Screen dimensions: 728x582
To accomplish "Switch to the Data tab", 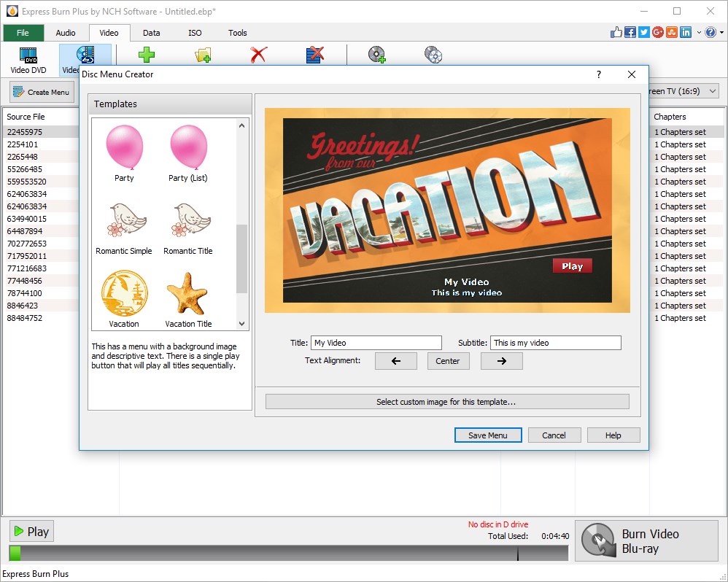I will click(151, 33).
